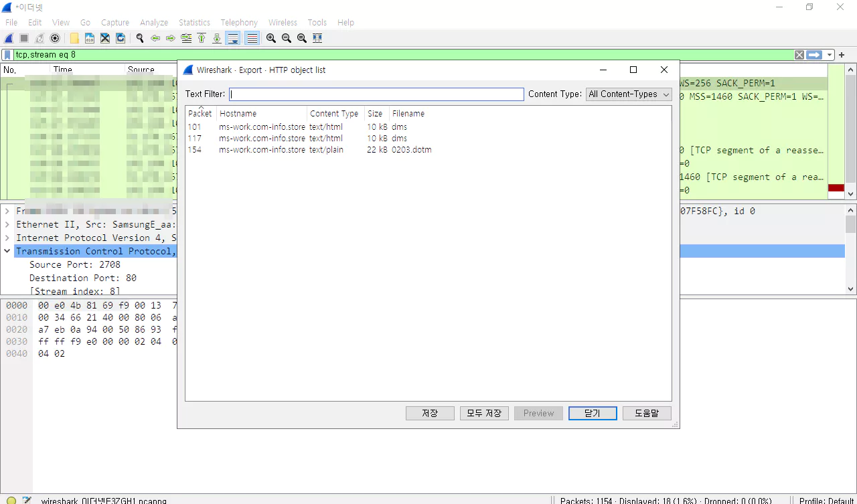Apply the display filter arrow button
Image resolution: width=857 pixels, height=504 pixels.
(x=814, y=55)
